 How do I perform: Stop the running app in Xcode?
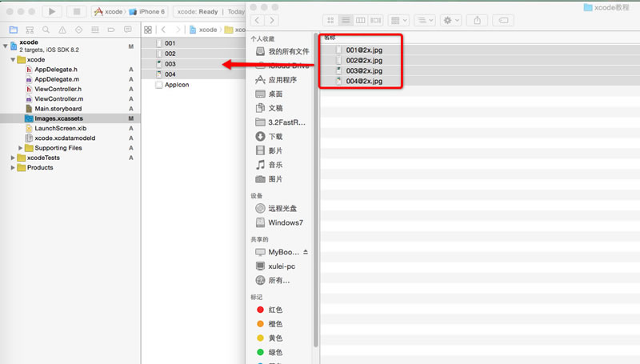pos(76,11)
